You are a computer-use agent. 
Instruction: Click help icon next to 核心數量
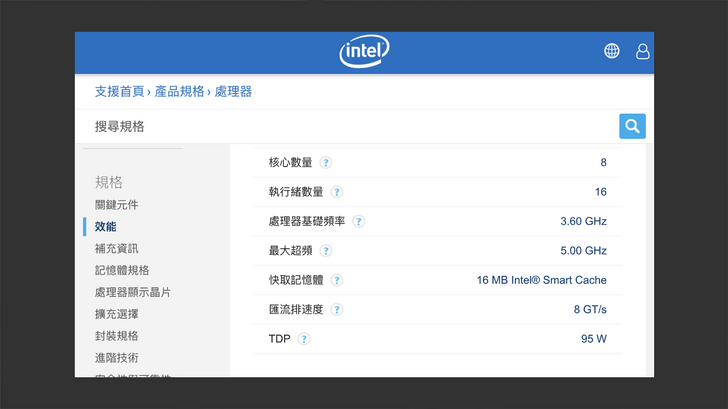[326, 163]
